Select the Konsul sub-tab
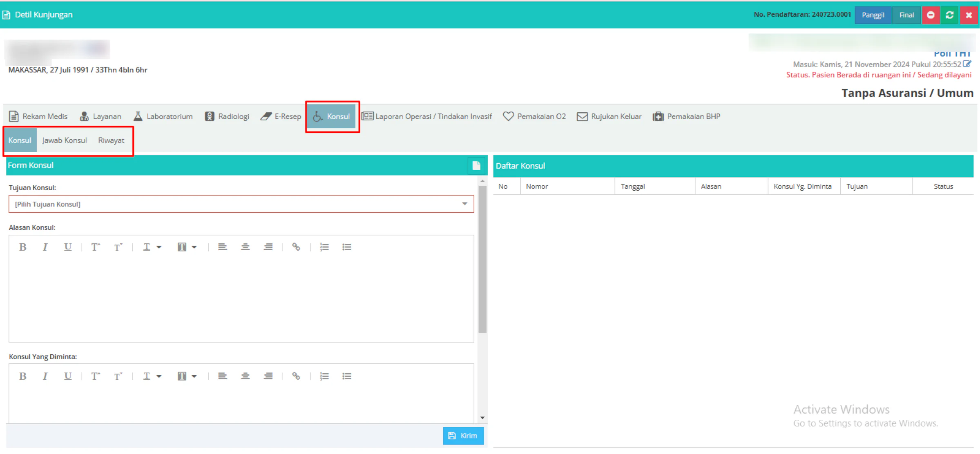Viewport: 980px width, 454px height. pyautogui.click(x=20, y=140)
